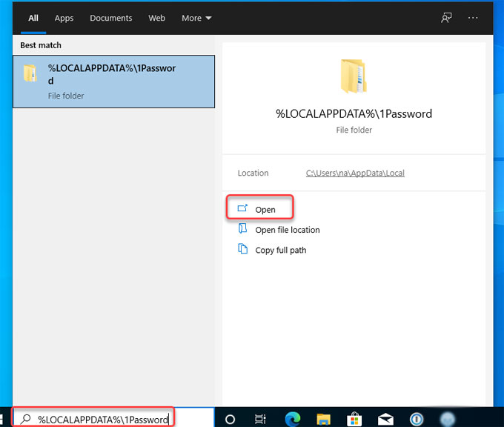Click the large folder icon in preview pane
Screen dimensions: 504x427
point(354,76)
